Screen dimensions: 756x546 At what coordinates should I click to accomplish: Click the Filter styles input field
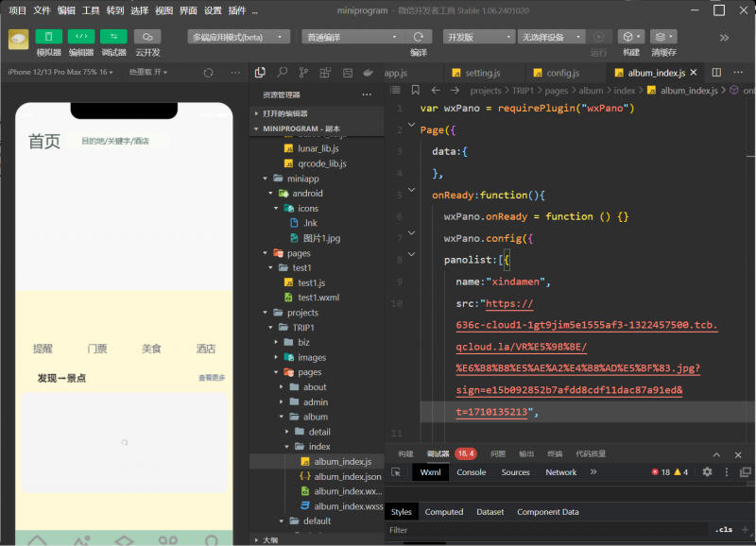[547, 530]
